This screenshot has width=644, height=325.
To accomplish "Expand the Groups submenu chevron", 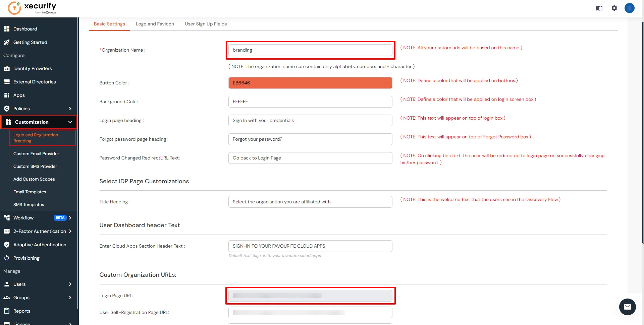I will click(70, 298).
